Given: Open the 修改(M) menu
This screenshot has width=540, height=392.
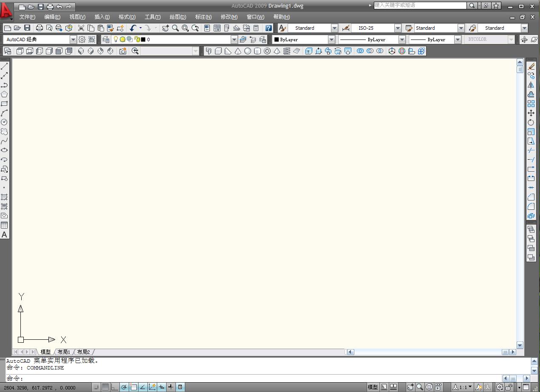Looking at the screenshot, I should [x=229, y=17].
